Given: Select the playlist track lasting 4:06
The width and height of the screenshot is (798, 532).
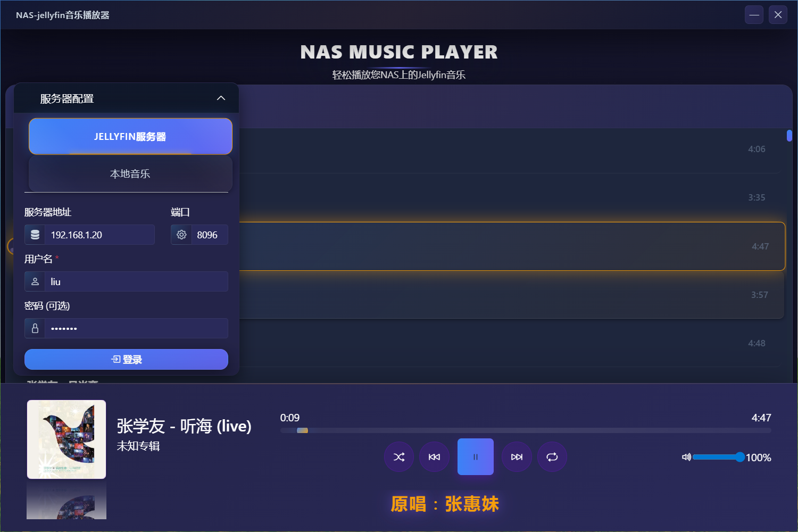Looking at the screenshot, I should [x=511, y=149].
